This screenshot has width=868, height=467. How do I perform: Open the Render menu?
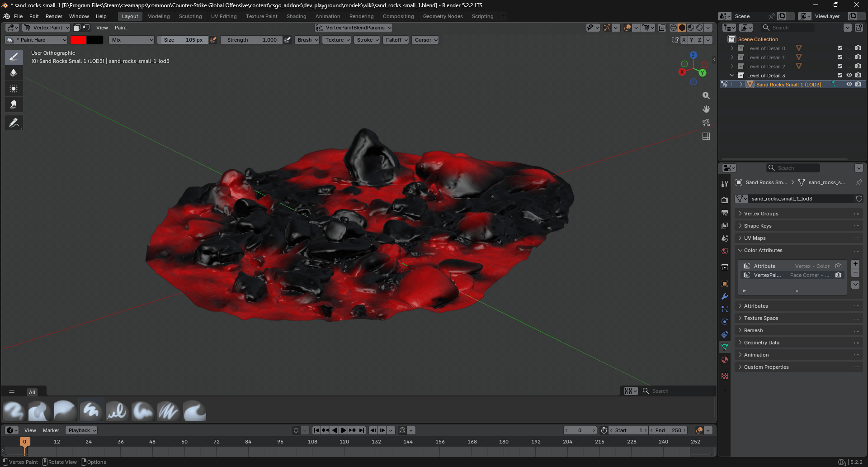point(54,16)
